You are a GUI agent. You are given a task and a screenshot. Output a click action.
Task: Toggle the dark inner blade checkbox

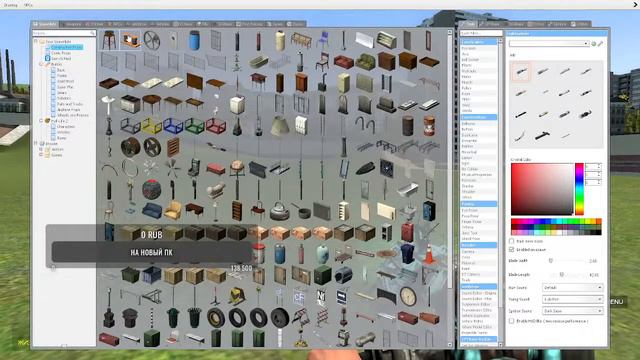[511, 241]
